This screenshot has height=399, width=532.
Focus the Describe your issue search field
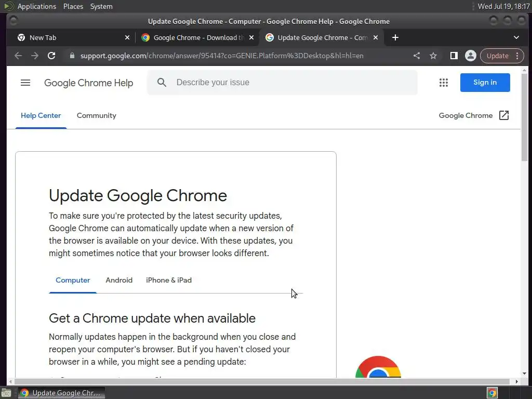coord(291,83)
